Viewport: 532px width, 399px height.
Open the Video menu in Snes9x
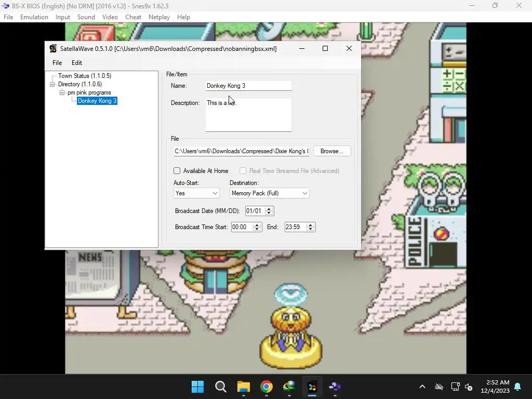pyautogui.click(x=110, y=17)
